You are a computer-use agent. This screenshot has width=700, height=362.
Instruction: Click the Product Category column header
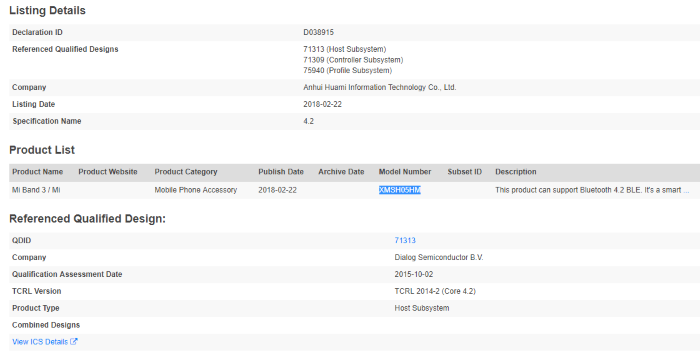tap(186, 172)
